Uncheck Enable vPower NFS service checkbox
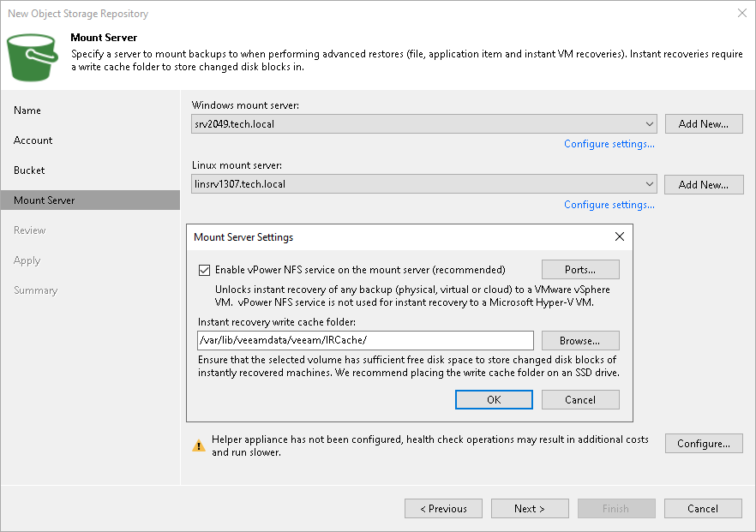Image resolution: width=756 pixels, height=532 pixels. point(204,270)
